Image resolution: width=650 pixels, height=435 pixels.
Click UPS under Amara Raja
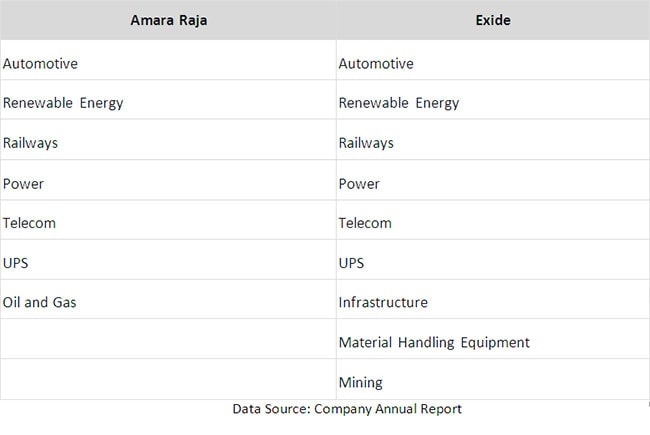[x=17, y=263]
